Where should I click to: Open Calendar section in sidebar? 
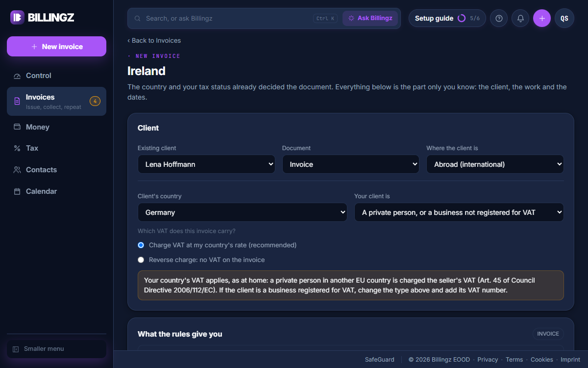pos(56,191)
